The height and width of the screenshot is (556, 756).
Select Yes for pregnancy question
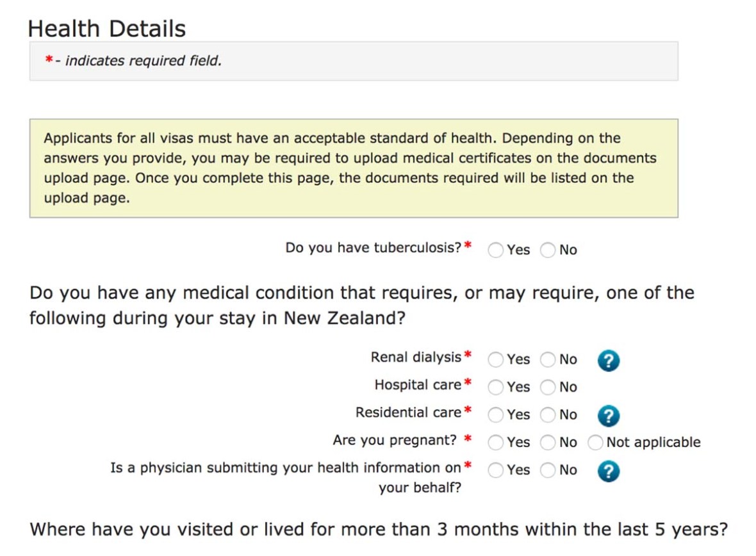point(495,442)
